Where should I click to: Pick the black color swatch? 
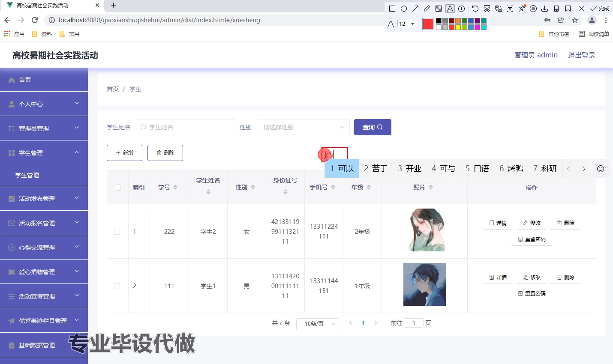[439, 21]
